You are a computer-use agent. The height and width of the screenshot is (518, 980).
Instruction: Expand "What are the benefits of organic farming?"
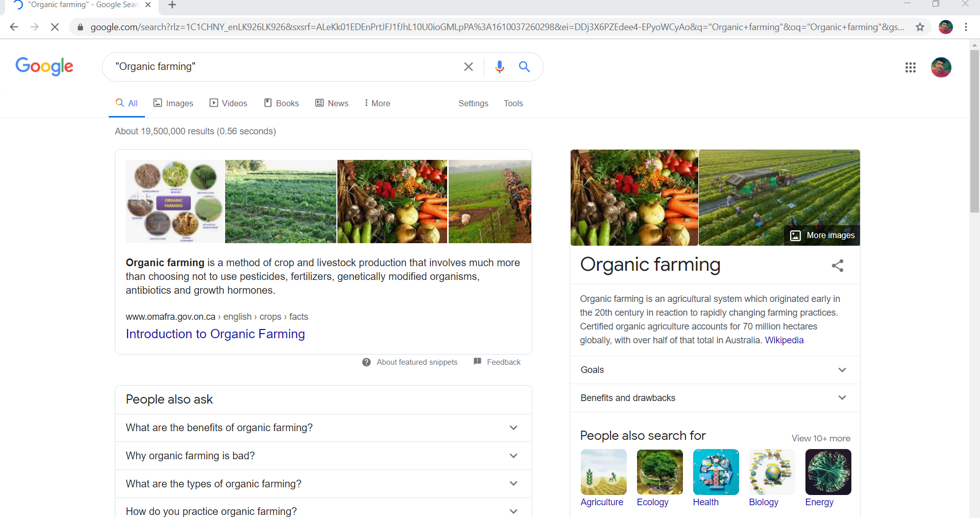point(324,428)
